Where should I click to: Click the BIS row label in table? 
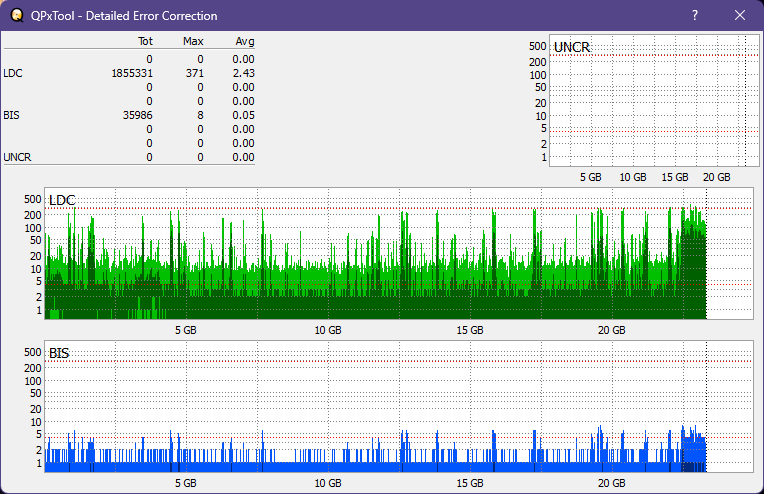(x=11, y=115)
